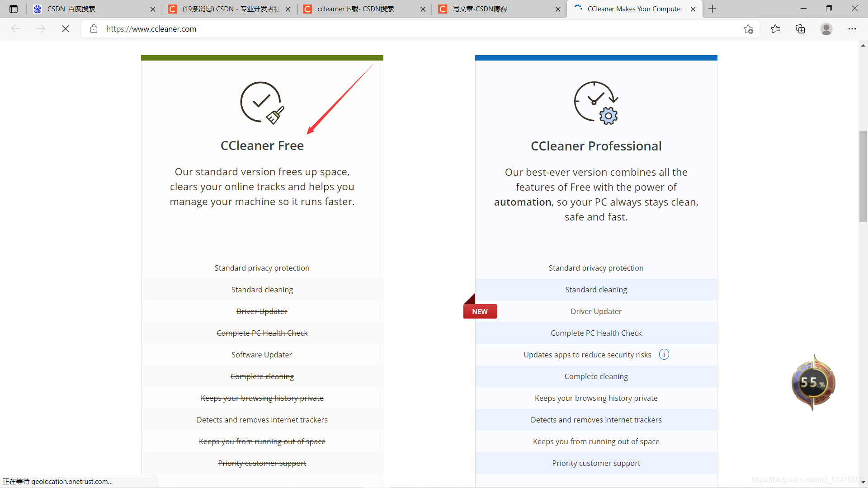Click the CCleaner Professional clock and gear icon
The height and width of the screenshot is (488, 868).
click(x=596, y=103)
